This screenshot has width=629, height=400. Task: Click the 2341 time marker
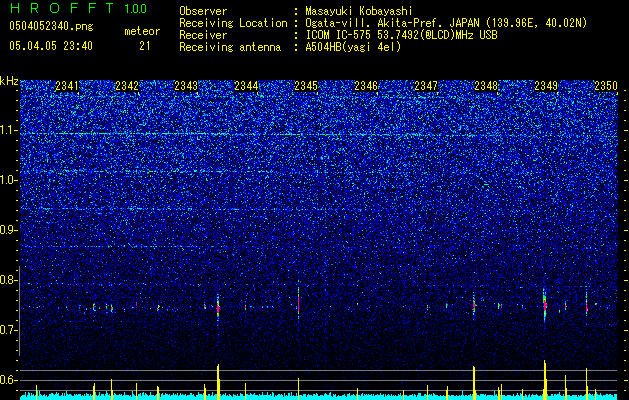coord(67,86)
